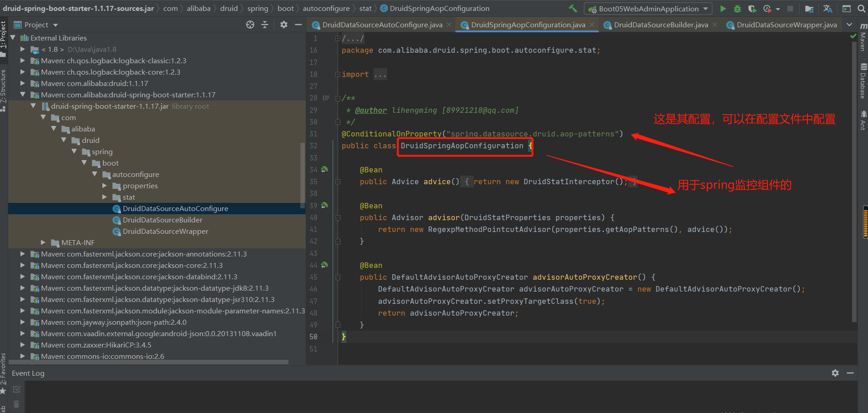Minimize the Event Log panel
Screen dimensions: 868x413
850,373
